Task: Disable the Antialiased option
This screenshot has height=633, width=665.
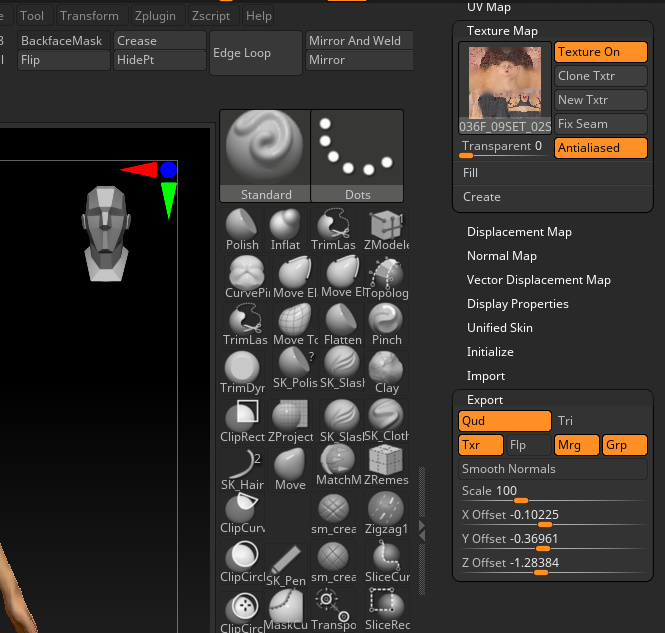Action: 601,148
